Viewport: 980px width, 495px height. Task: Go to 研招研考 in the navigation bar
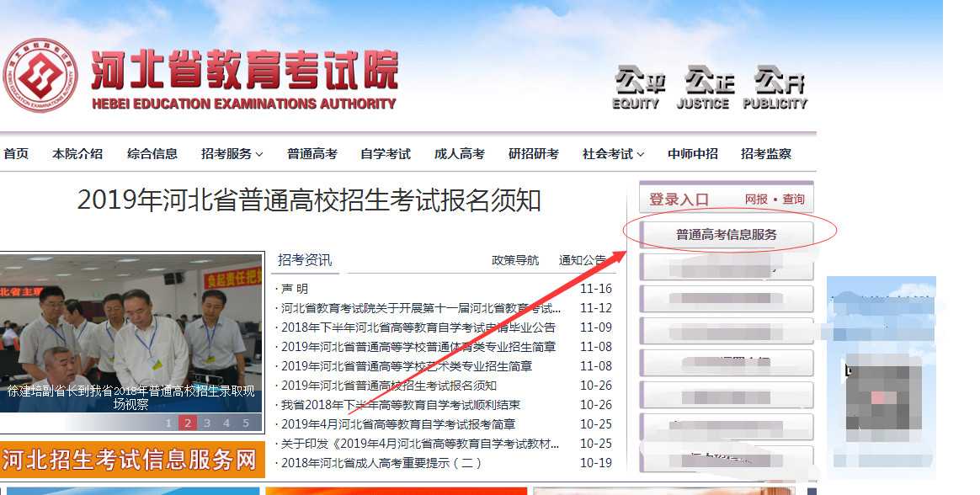(533, 154)
